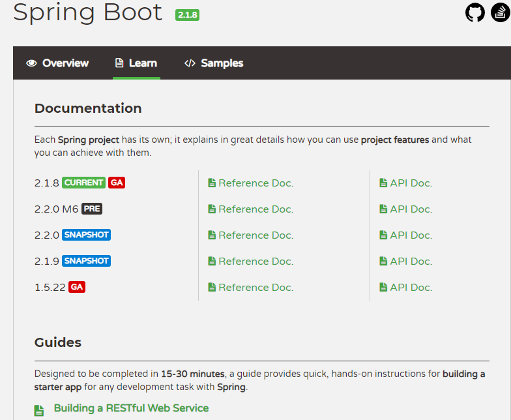This screenshot has width=511, height=420.
Task: Click the file icon of the 2.1.8 API Doc.
Action: click(x=383, y=183)
